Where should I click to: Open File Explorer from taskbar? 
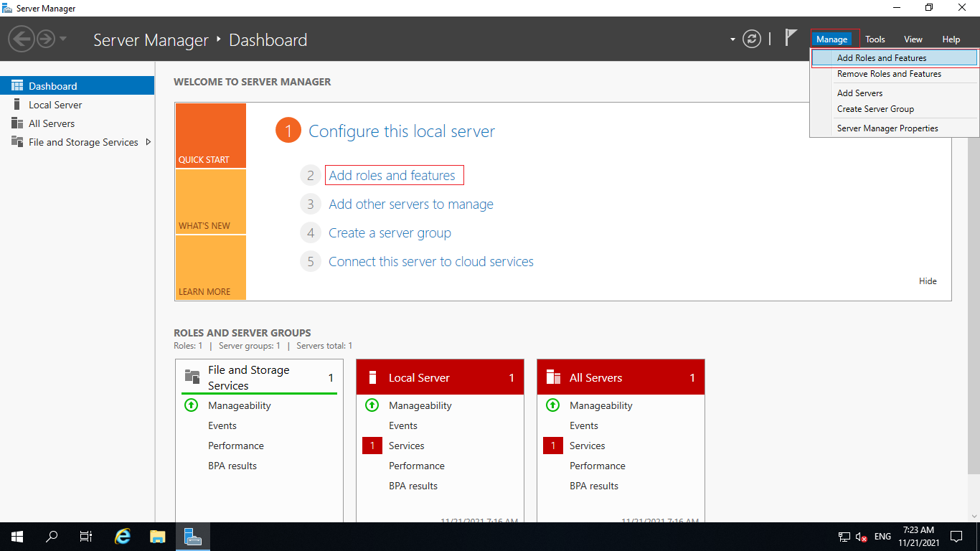[x=158, y=537]
